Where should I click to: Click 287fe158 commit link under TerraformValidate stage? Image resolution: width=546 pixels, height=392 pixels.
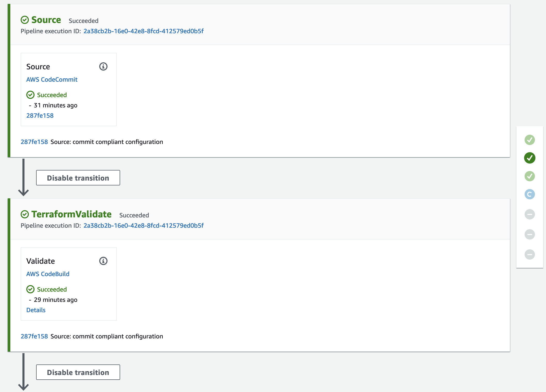(34, 336)
